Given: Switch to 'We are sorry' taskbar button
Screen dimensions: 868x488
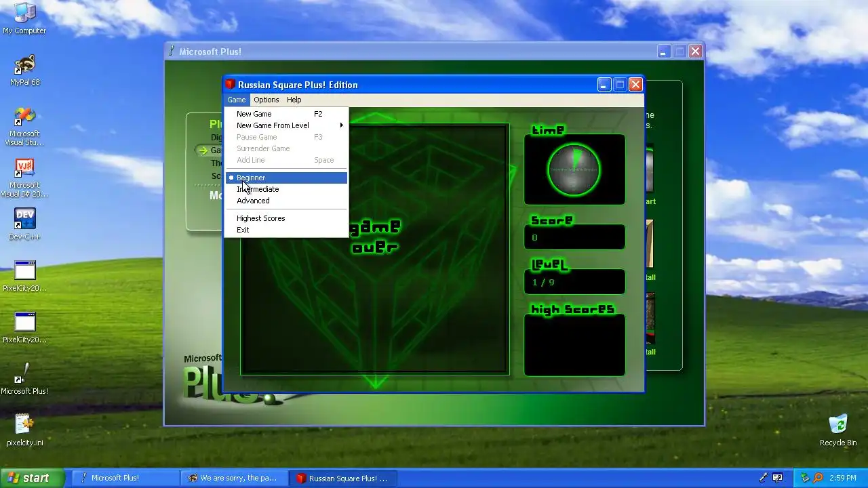Looking at the screenshot, I should (x=234, y=478).
